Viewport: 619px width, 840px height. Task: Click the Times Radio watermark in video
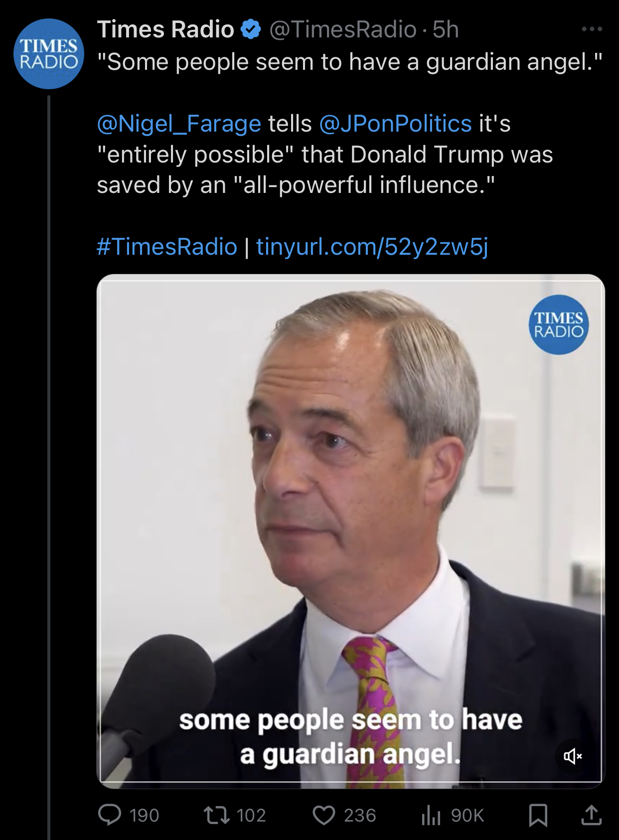(x=558, y=325)
